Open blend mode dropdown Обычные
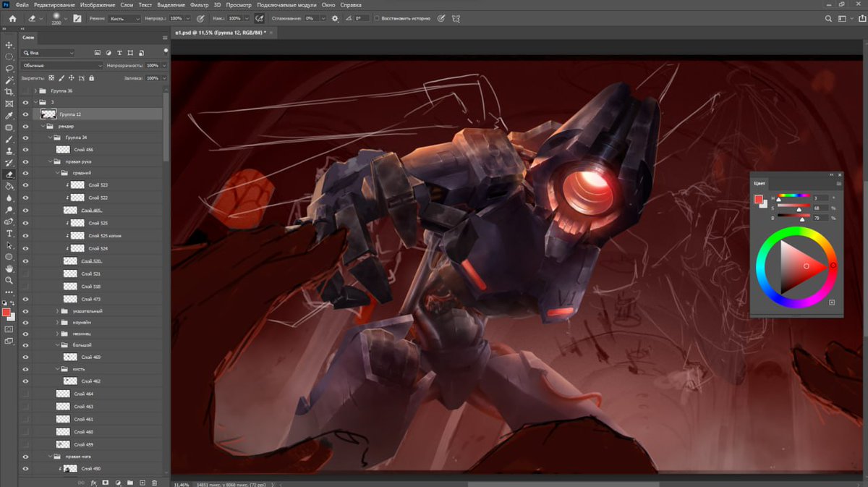Image resolution: width=868 pixels, height=487 pixels. [61, 65]
